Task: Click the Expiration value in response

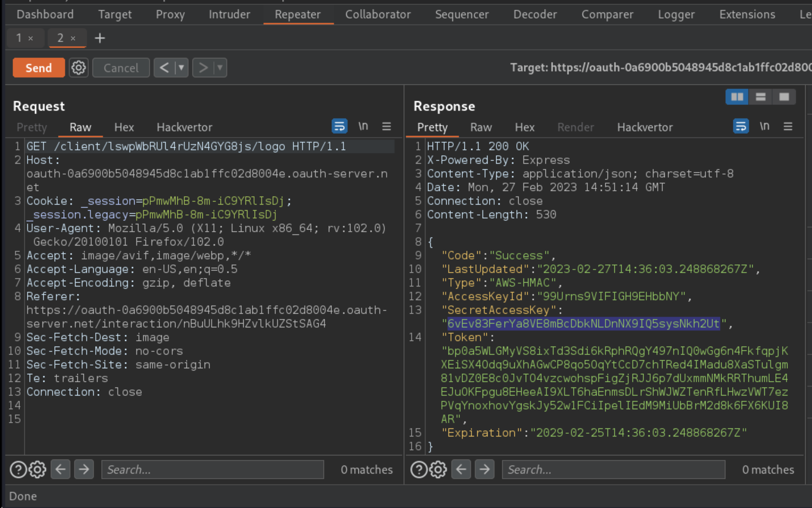Action: 638,433
